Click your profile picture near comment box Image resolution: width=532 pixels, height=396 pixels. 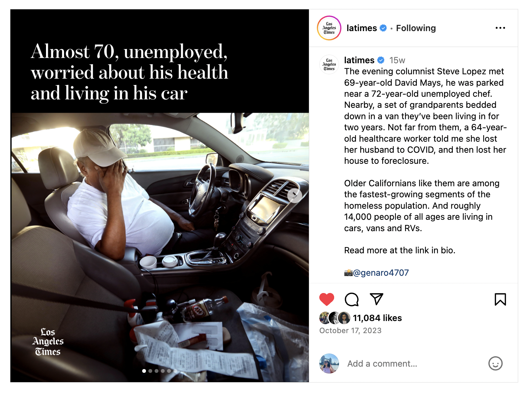point(329,364)
